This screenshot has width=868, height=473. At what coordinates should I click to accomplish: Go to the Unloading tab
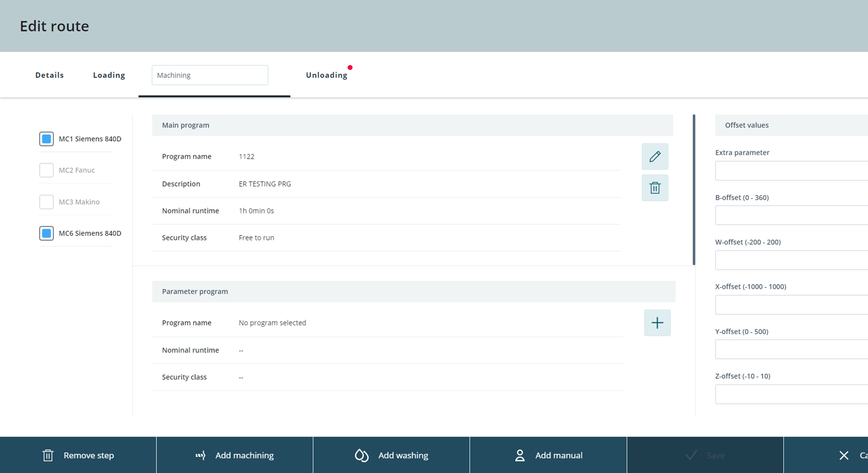(326, 75)
